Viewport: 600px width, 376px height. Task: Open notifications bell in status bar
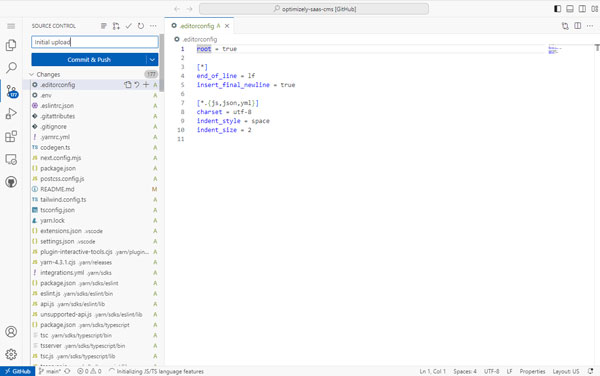(x=591, y=371)
